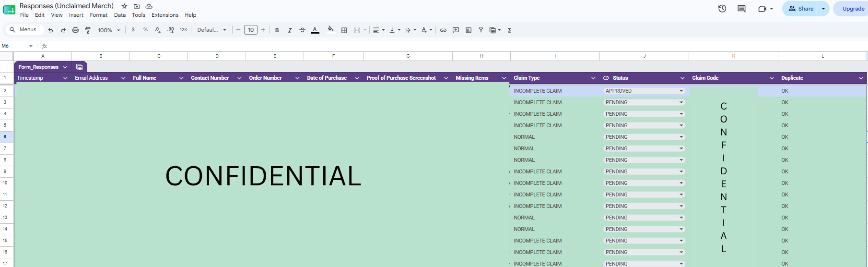Insert a link
868x267 pixels.
443,30
